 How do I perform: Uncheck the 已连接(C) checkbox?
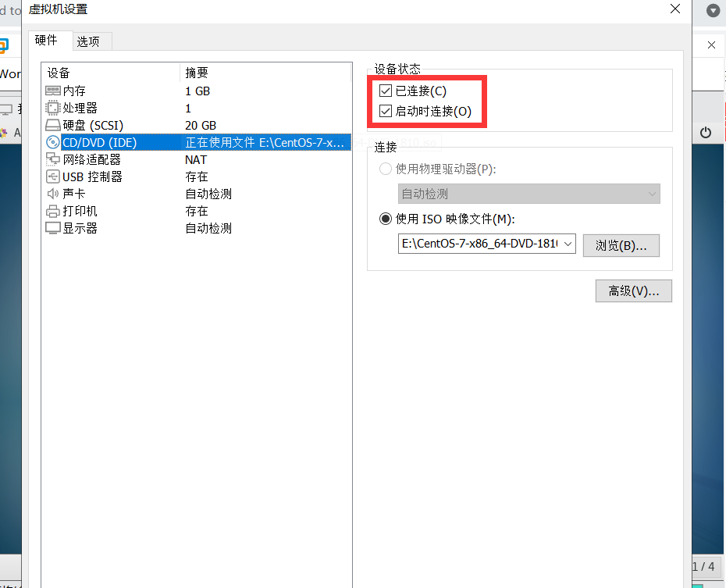(385, 90)
